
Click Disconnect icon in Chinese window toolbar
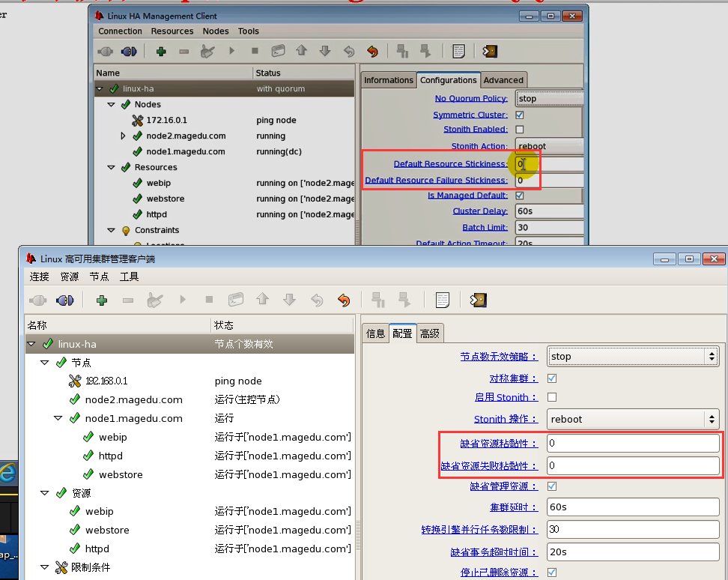64,300
